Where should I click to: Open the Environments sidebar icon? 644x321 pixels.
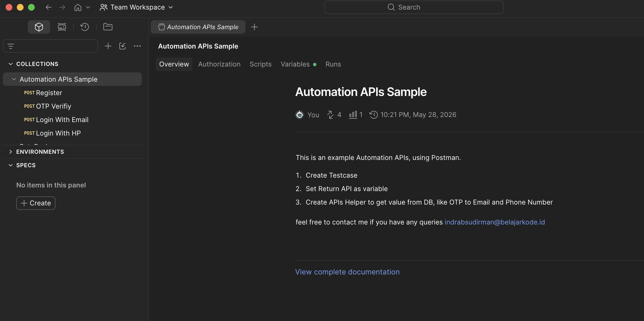point(62,27)
